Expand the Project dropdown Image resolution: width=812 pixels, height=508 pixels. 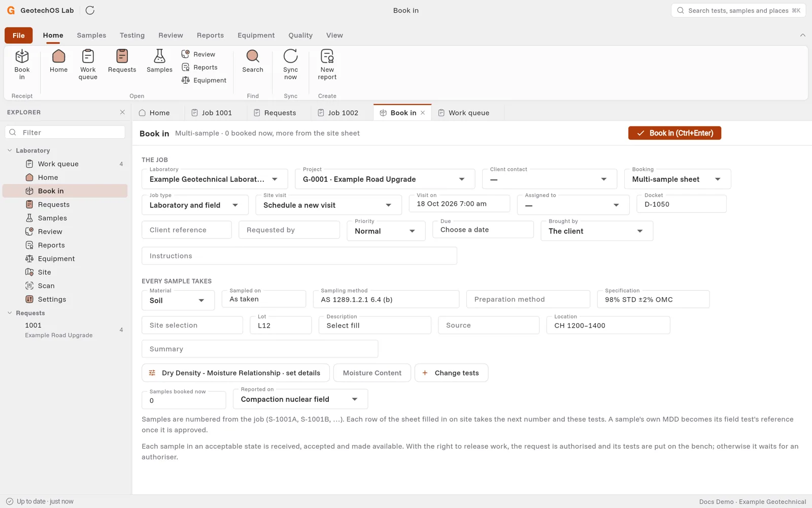pyautogui.click(x=385, y=179)
